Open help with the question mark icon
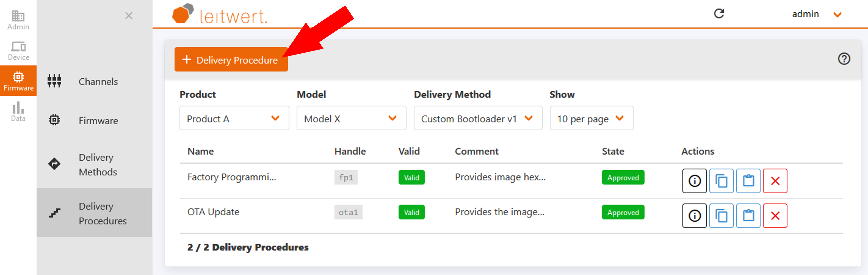 [844, 59]
